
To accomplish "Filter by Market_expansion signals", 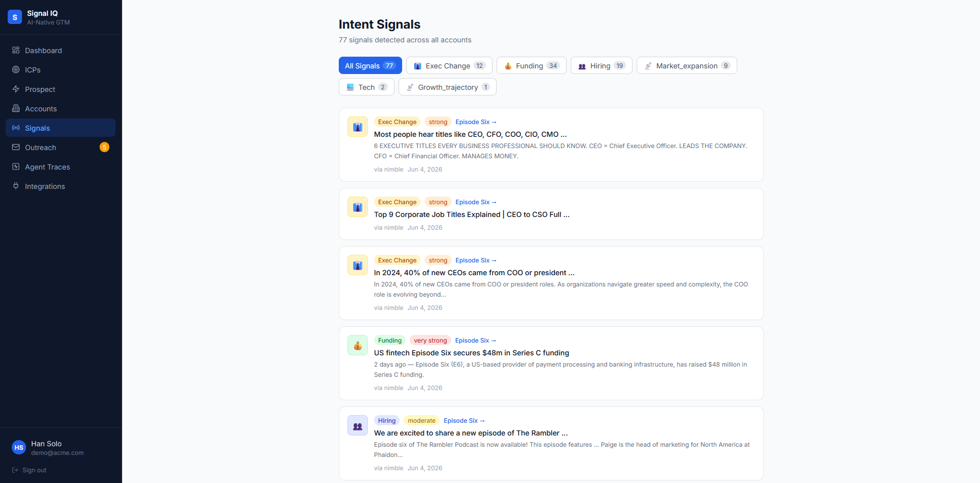I will 687,65.
